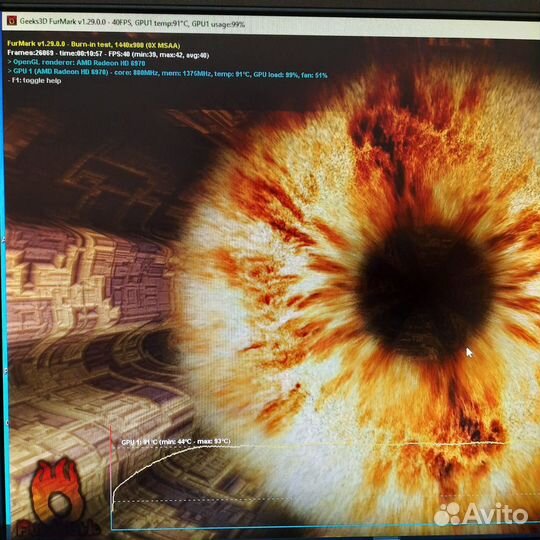This screenshot has width=540, height=540.
Task: Click the 'GPU 1 (AMD Radeon HD 6970)' clocks line
Action: point(167,73)
